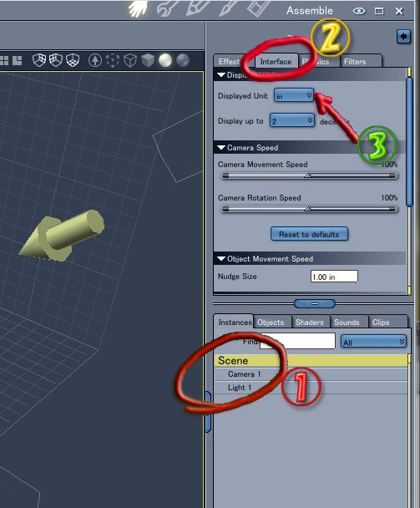
Task: Select flat shaded gray cube display icon
Action: [x=148, y=60]
